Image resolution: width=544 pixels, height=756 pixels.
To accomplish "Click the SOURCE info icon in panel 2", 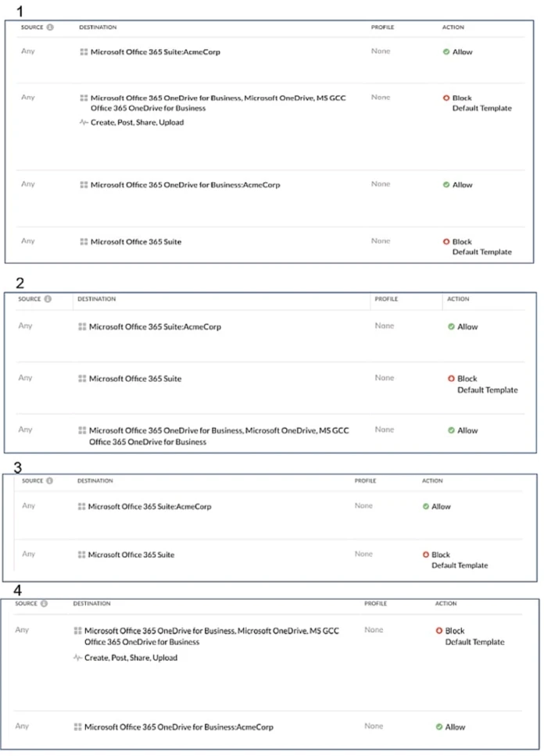I will coord(48,299).
